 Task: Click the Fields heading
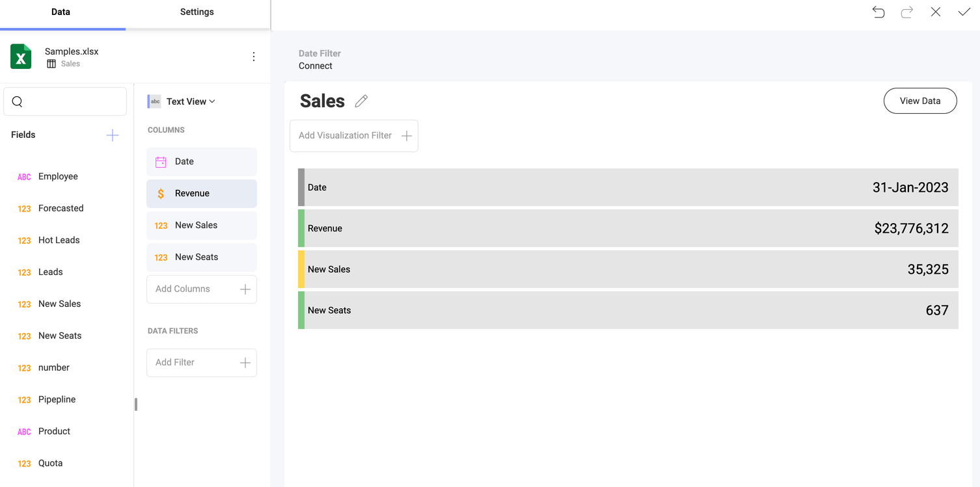tap(23, 135)
